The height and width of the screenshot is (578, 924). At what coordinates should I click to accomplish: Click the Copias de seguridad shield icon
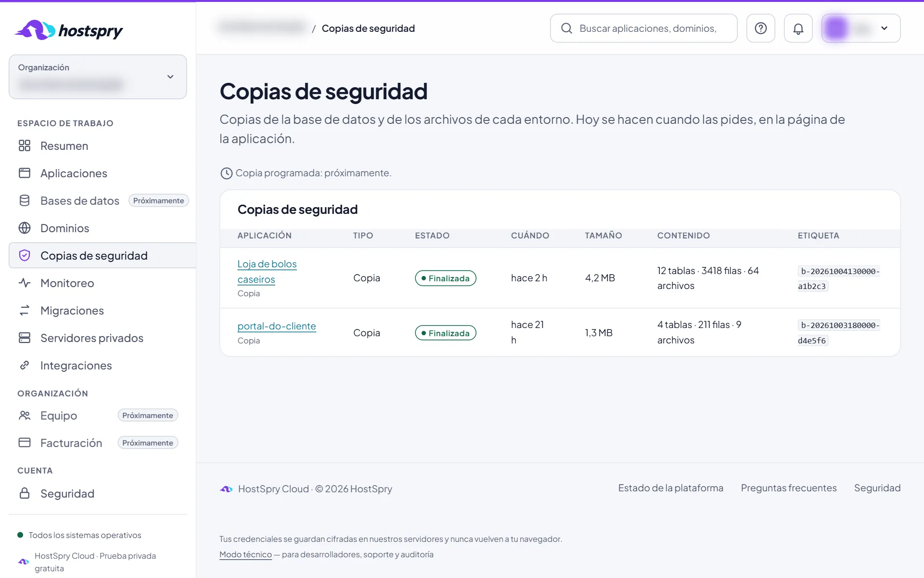coord(25,255)
